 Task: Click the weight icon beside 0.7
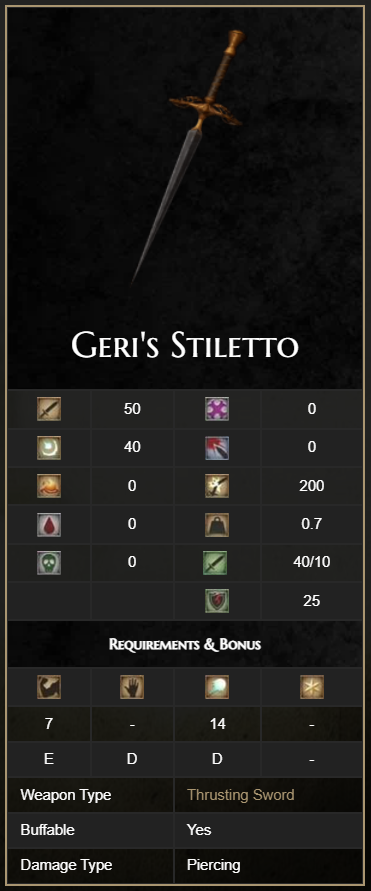click(217, 524)
